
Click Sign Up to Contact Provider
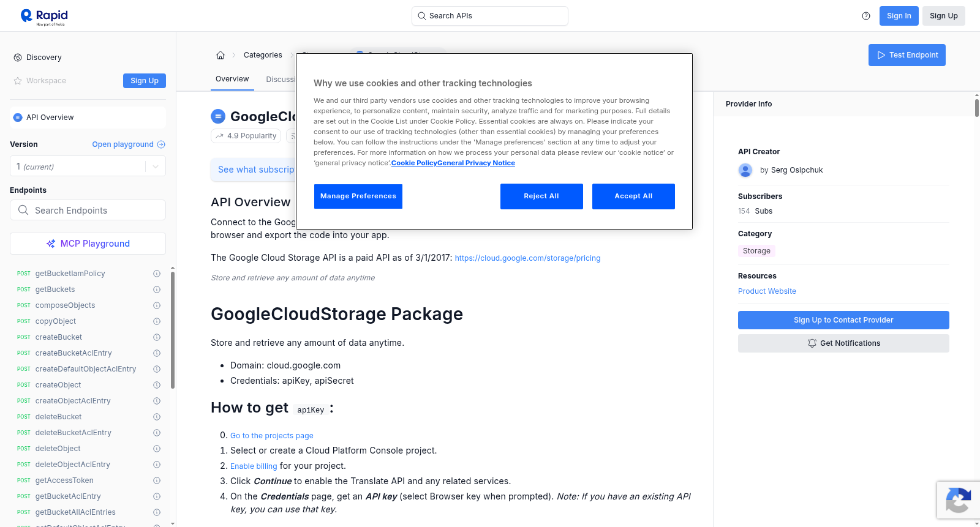[x=843, y=320]
